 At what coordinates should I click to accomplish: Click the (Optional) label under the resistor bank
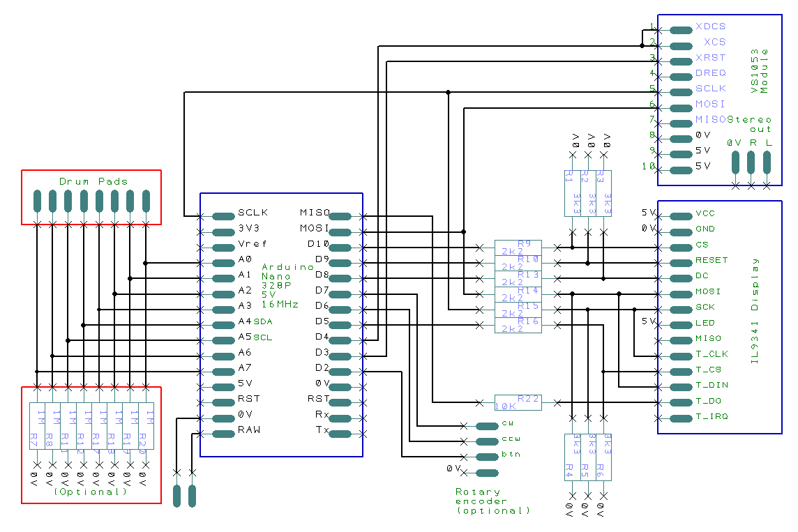(x=88, y=491)
